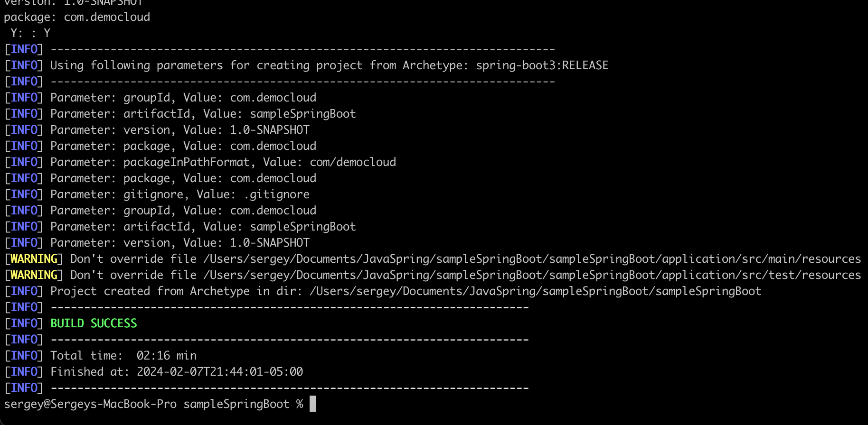868x425 pixels.
Task: Click the INFO tag beside Finished at
Action: click(x=24, y=372)
